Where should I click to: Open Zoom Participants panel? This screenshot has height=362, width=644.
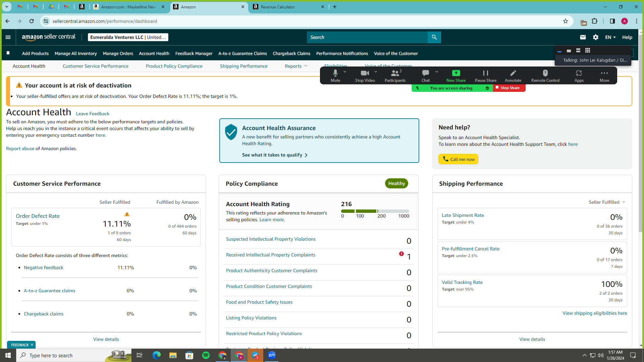pyautogui.click(x=395, y=76)
